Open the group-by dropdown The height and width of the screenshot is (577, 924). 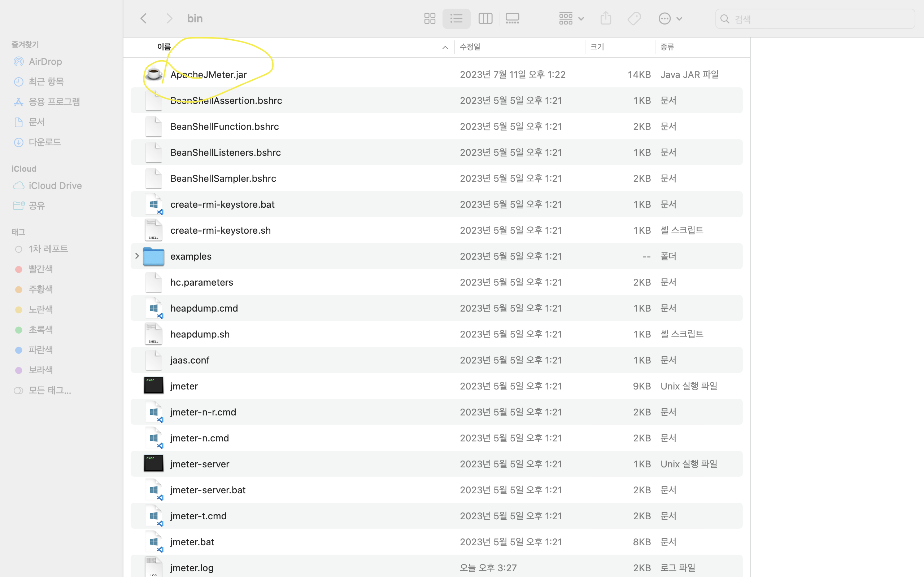click(x=571, y=18)
